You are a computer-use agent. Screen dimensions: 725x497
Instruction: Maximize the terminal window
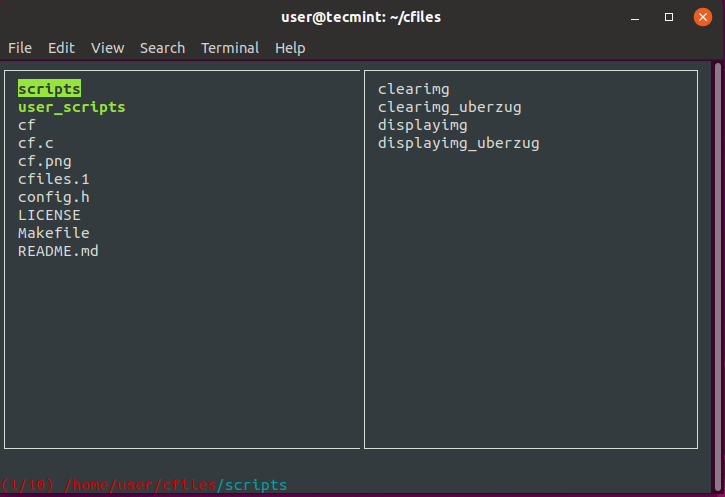coord(668,17)
